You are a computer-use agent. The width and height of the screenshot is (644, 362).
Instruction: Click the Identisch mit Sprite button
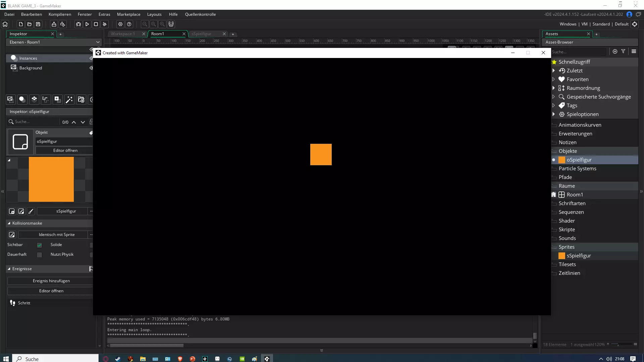(56, 235)
